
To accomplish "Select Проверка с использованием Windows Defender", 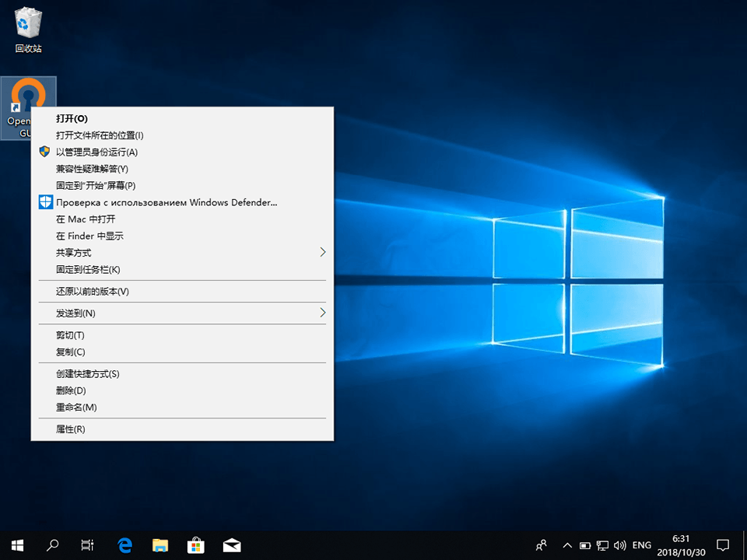I will point(182,202).
